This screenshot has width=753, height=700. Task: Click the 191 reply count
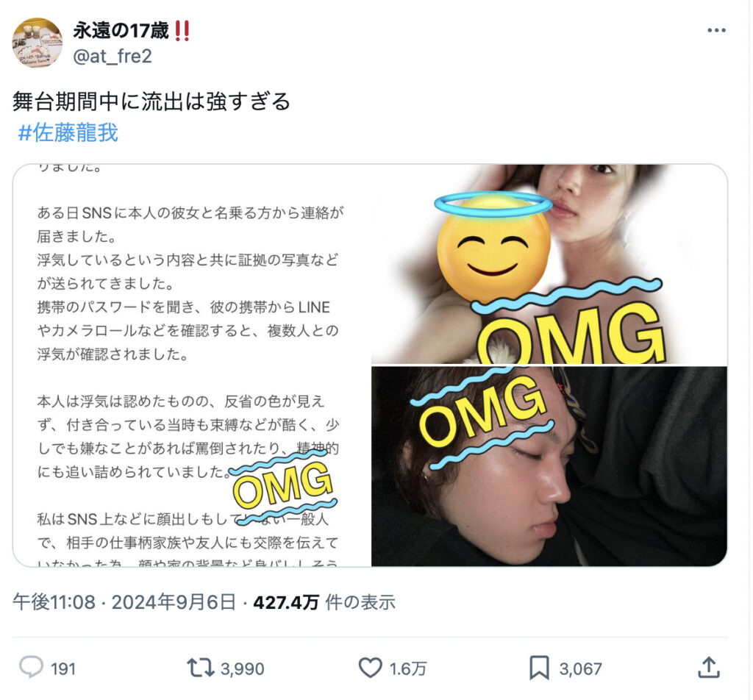point(63,669)
